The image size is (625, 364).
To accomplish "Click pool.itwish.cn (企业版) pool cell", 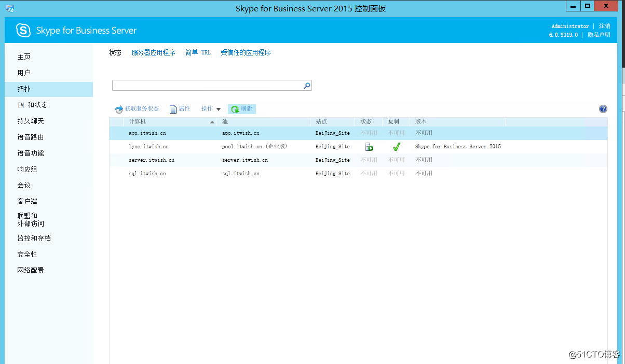I will 255,147.
